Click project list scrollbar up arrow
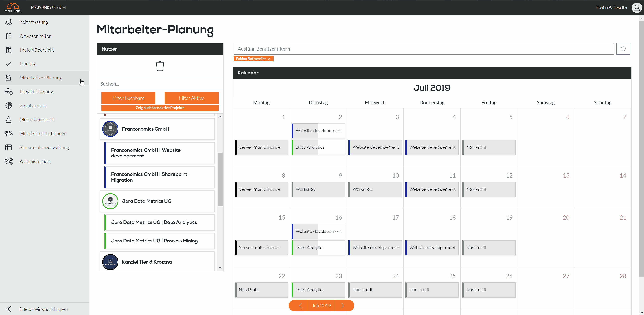Screen dimensions: 644x315 coord(220,117)
